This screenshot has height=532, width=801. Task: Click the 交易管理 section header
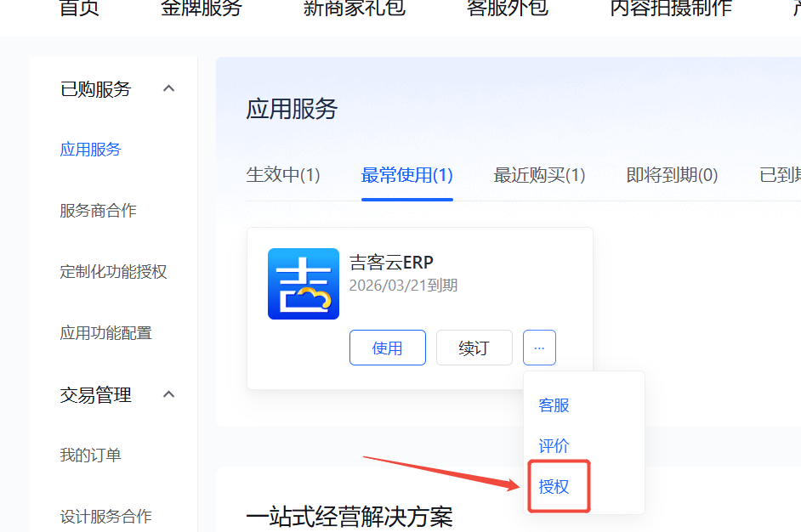coord(95,395)
